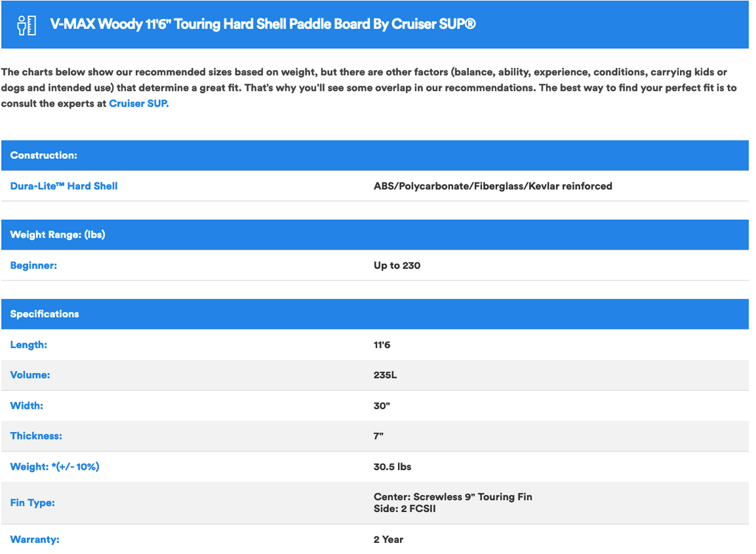Viewport: 756px width, 554px height.
Task: Click the Center: Screwless 9" Touring Fin text
Action: [453, 497]
